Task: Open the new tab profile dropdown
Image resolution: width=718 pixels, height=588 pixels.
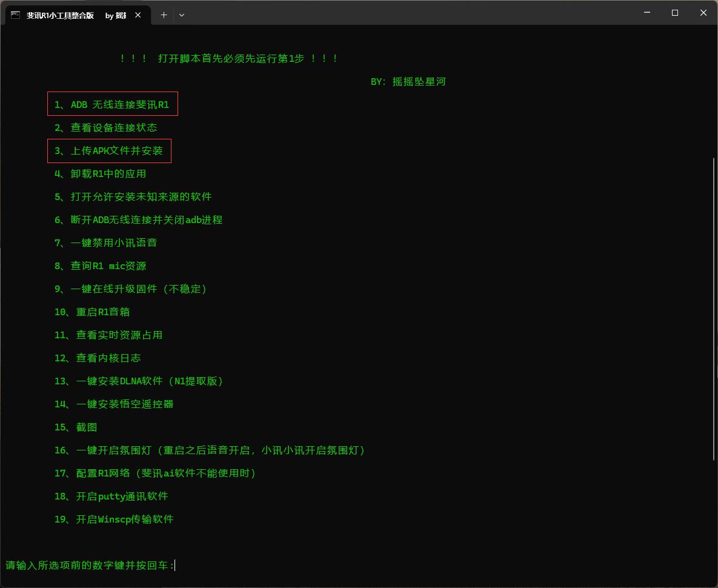Action: click(x=182, y=15)
